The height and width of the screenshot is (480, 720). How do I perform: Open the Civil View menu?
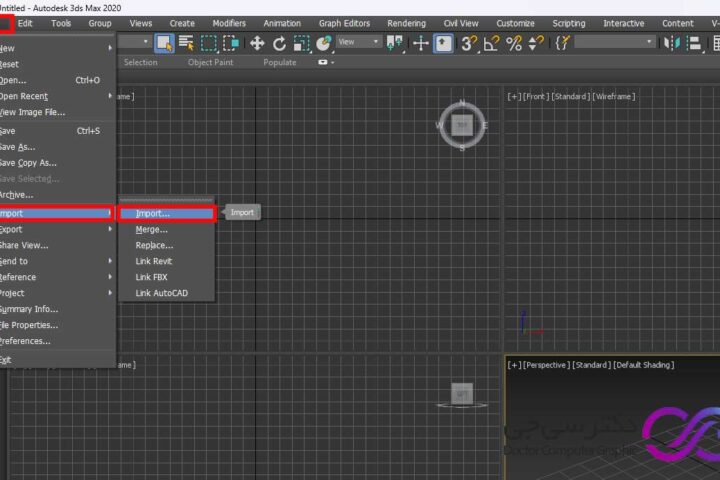point(461,23)
